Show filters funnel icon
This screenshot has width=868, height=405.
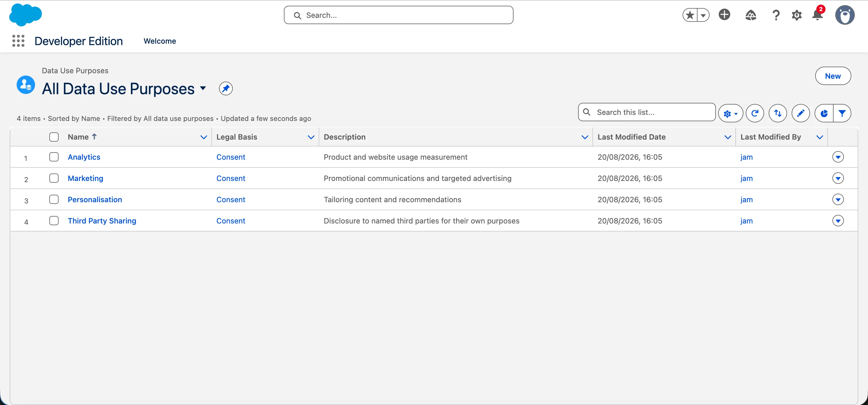pyautogui.click(x=842, y=113)
